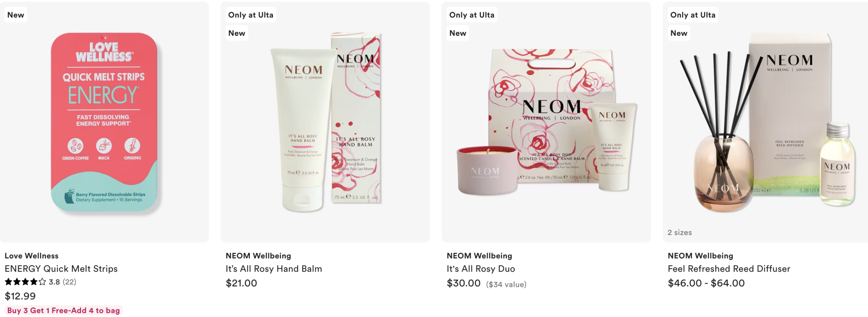Click the $30.00 price of It's All Rosy Duo
The width and height of the screenshot is (868, 317).
[463, 283]
